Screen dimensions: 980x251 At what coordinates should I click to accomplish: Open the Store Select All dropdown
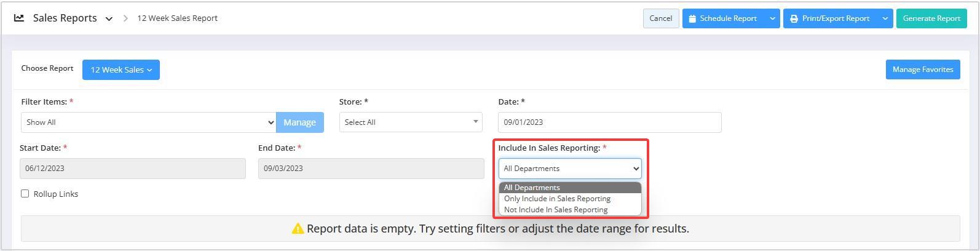point(411,122)
